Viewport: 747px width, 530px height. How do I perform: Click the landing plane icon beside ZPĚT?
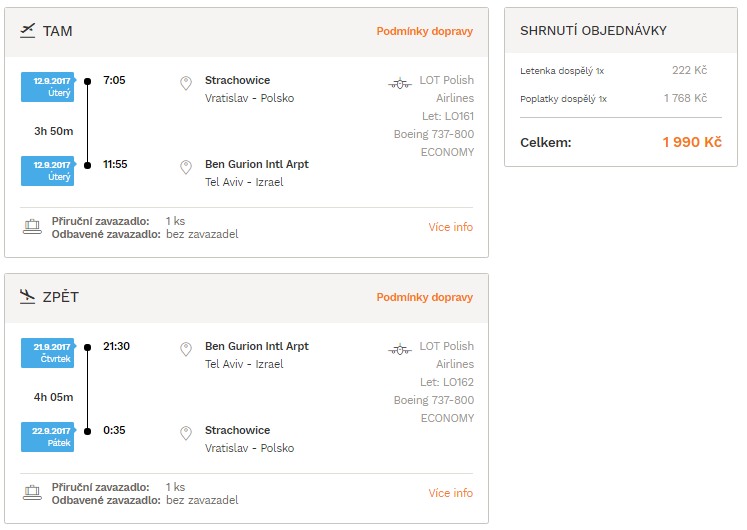pyautogui.click(x=28, y=297)
